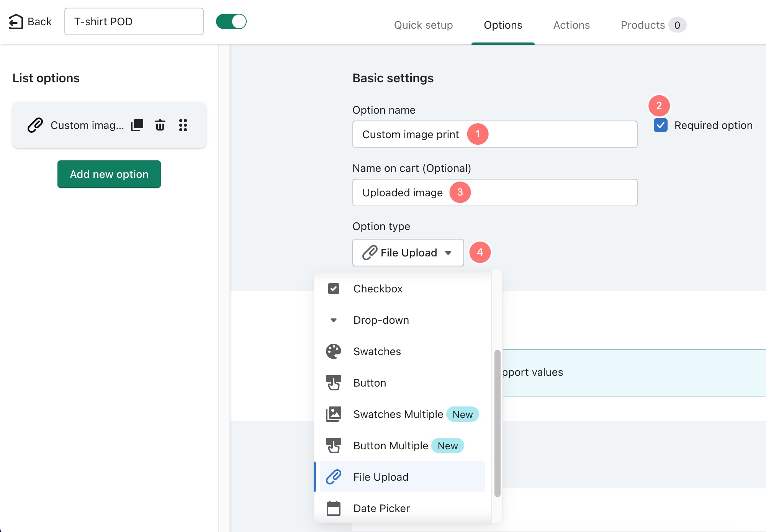Go back using the Back link
This screenshot has width=766, height=532.
tap(30, 21)
